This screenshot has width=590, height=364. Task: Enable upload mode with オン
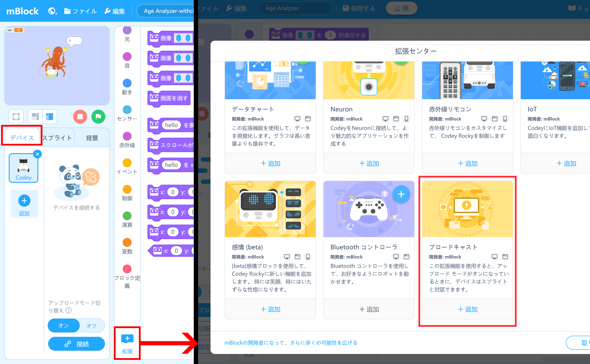pos(63,325)
